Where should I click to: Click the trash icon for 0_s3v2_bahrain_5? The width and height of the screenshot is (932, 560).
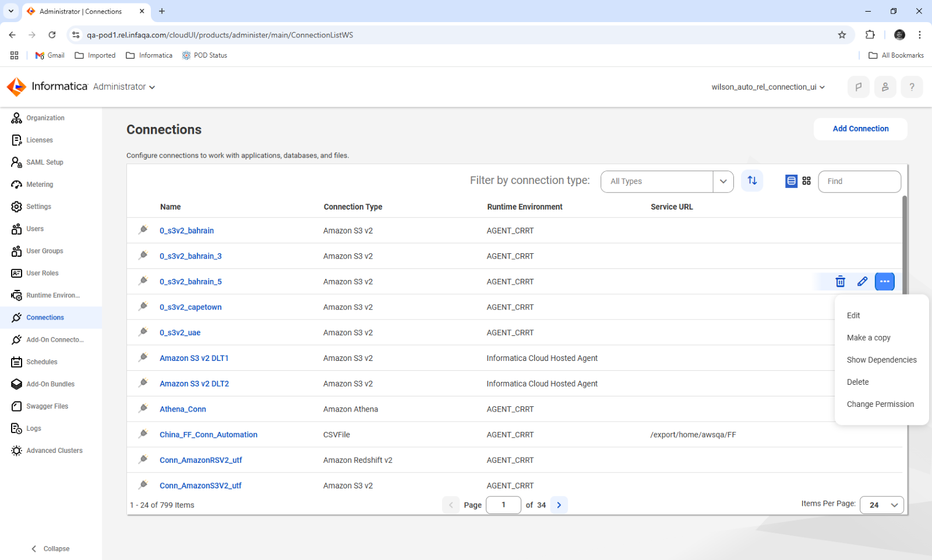[840, 282]
